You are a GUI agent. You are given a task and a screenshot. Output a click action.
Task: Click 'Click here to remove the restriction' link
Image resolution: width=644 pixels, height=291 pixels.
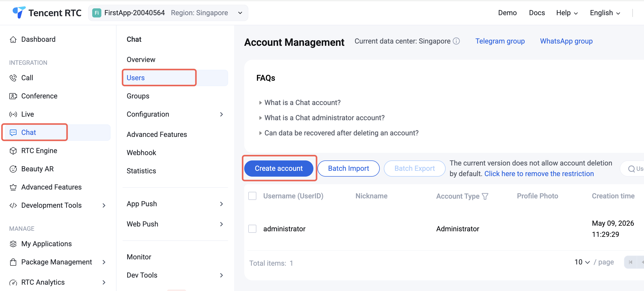pos(539,174)
